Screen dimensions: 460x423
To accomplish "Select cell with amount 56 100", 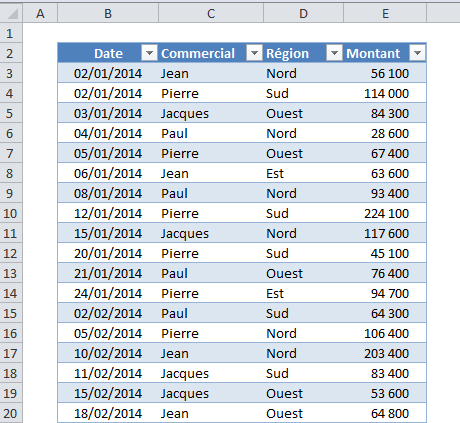I will [x=385, y=73].
